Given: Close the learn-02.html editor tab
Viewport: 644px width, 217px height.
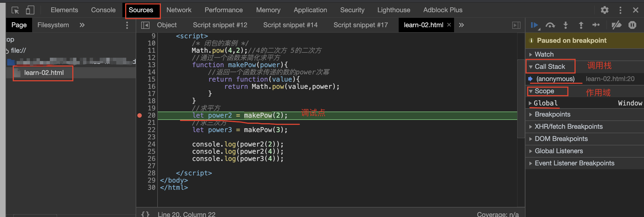Looking at the screenshot, I should tap(449, 25).
